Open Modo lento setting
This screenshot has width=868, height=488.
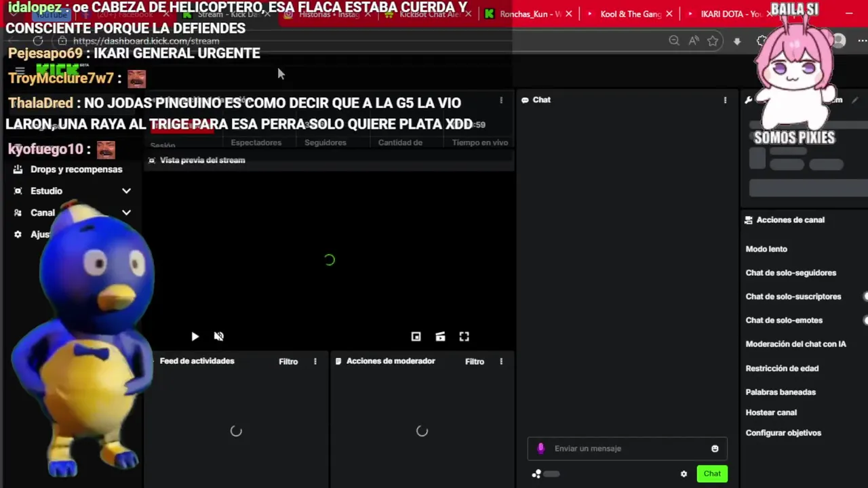[x=766, y=249]
